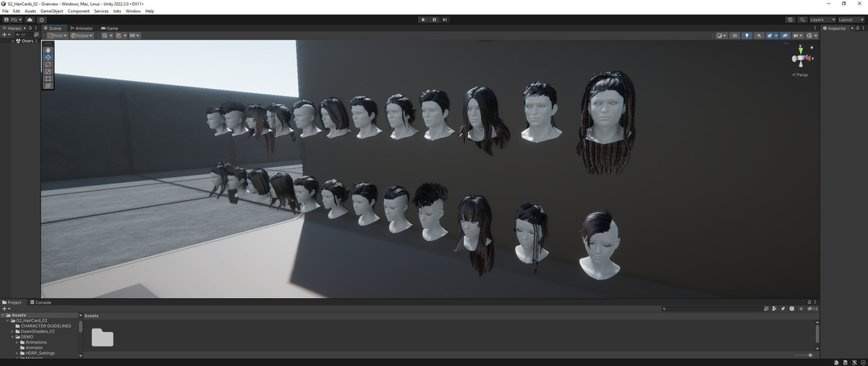
Task: Click the Step frame button
Action: tap(445, 20)
